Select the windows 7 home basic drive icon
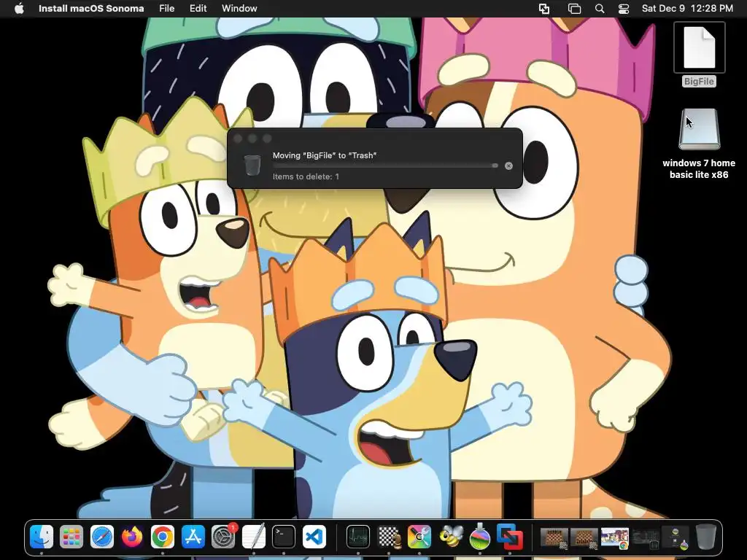The width and height of the screenshot is (747, 560). click(699, 130)
